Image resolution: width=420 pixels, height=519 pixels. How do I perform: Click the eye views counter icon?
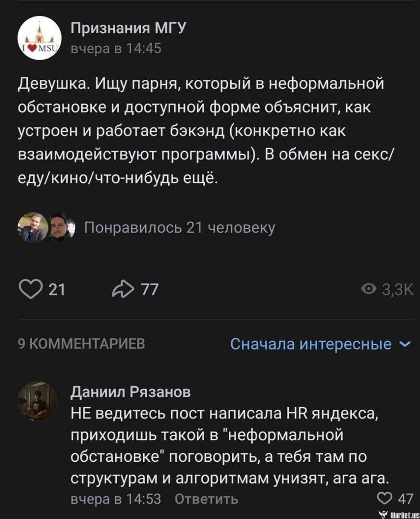pos(369,289)
